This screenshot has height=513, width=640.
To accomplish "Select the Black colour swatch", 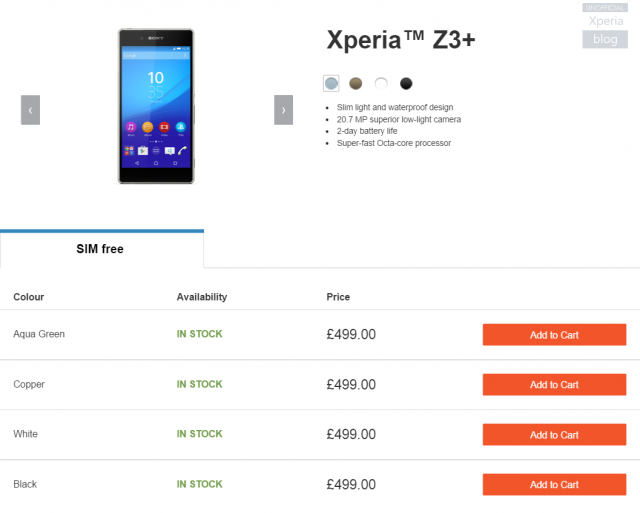I will point(406,83).
